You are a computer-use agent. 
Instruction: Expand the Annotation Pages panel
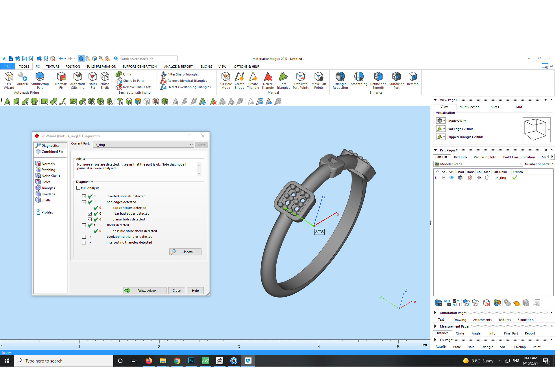(x=435, y=312)
